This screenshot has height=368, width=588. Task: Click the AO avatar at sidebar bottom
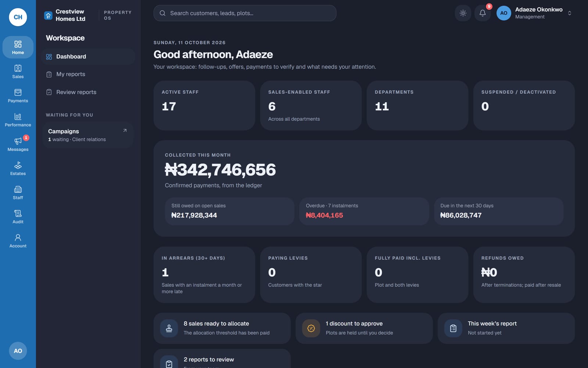(18, 351)
